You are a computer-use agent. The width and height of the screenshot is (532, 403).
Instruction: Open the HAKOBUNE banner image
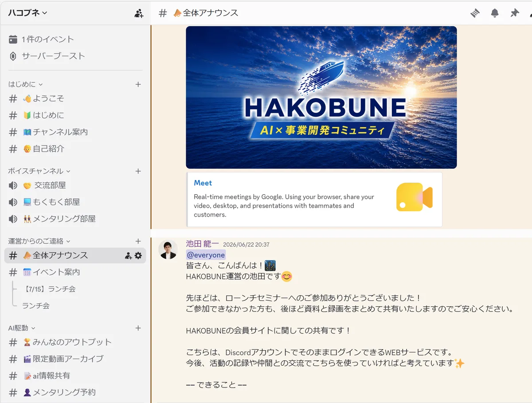pos(321,97)
